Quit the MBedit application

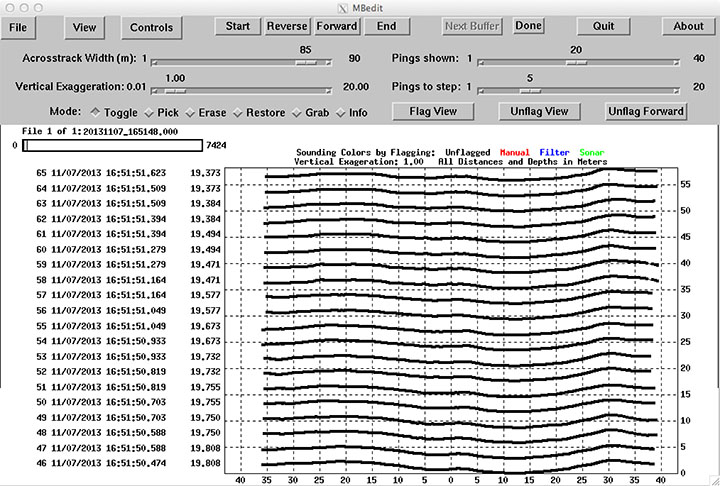click(x=603, y=26)
